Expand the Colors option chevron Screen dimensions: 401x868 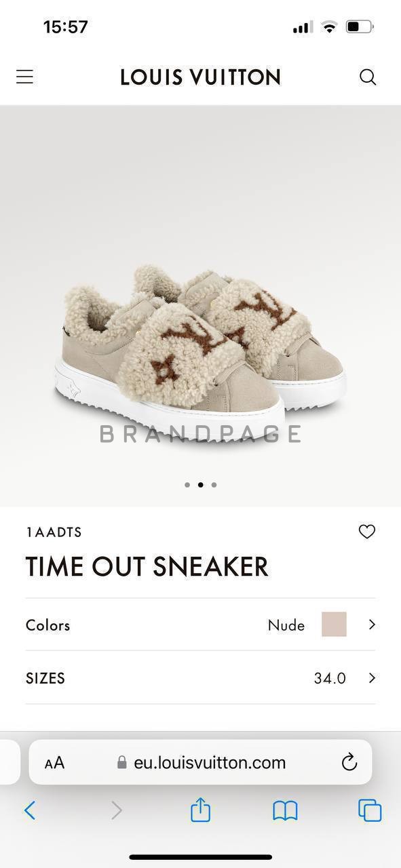pyautogui.click(x=372, y=625)
